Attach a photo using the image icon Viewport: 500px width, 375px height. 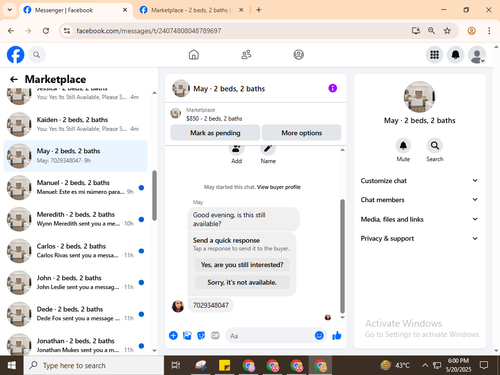click(187, 335)
